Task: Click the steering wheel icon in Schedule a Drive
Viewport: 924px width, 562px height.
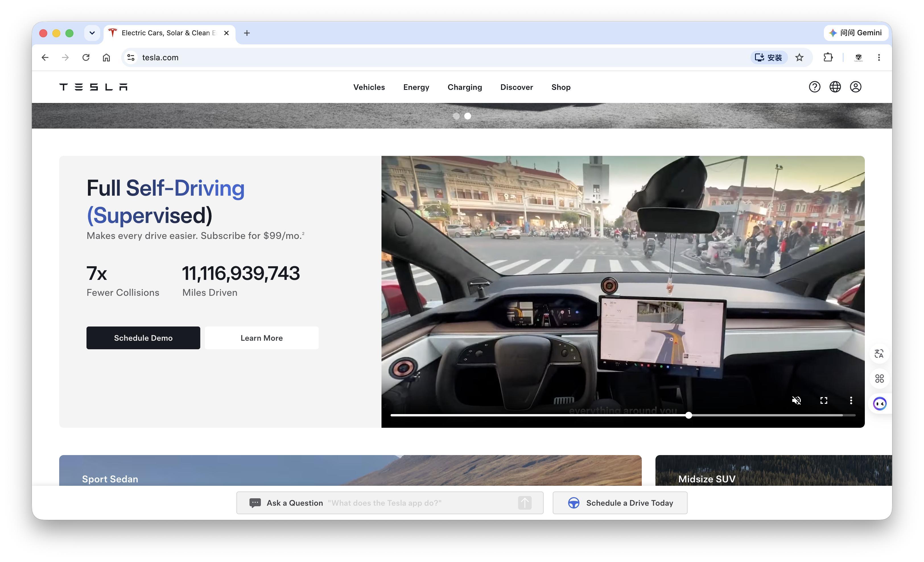Action: click(x=574, y=503)
